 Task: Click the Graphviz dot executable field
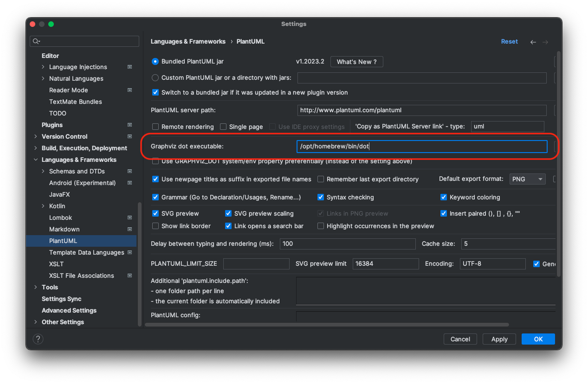pos(422,147)
